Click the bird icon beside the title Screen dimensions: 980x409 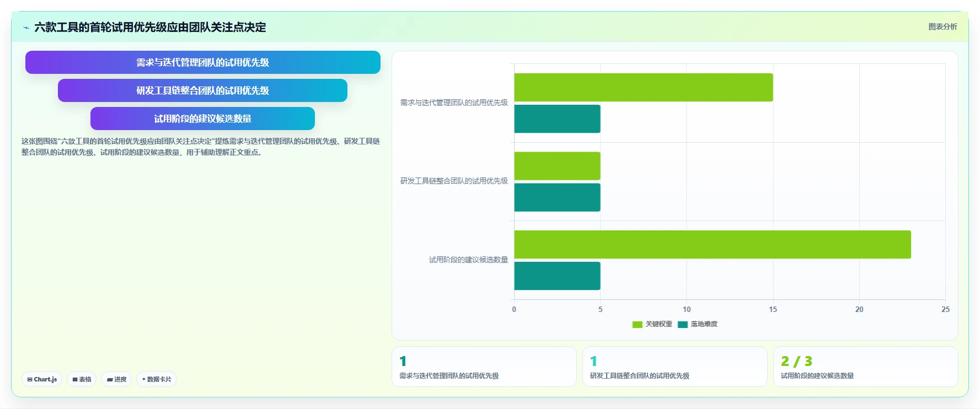pos(26,28)
